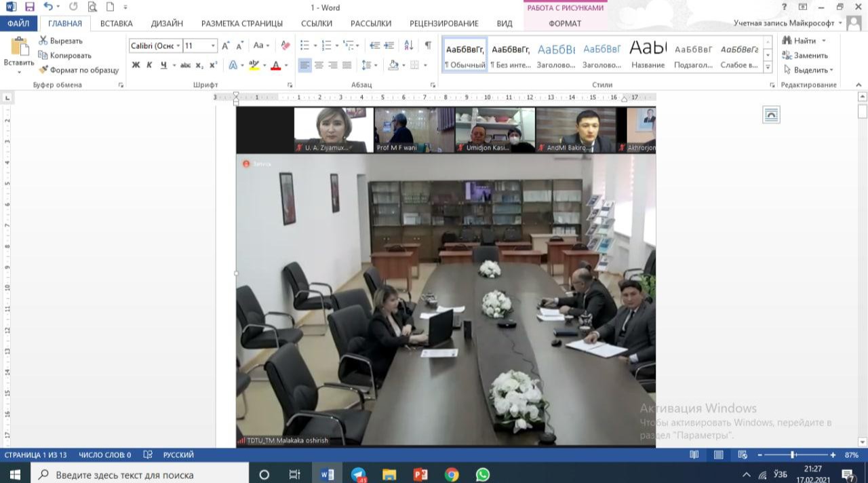
Task: Toggle bold formatting (Ж)
Action: 136,65
